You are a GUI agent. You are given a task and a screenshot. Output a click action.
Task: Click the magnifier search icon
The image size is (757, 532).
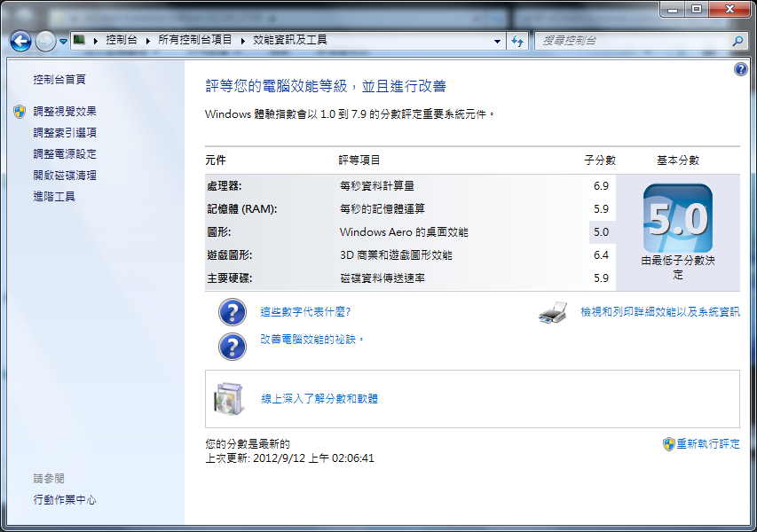tap(737, 41)
